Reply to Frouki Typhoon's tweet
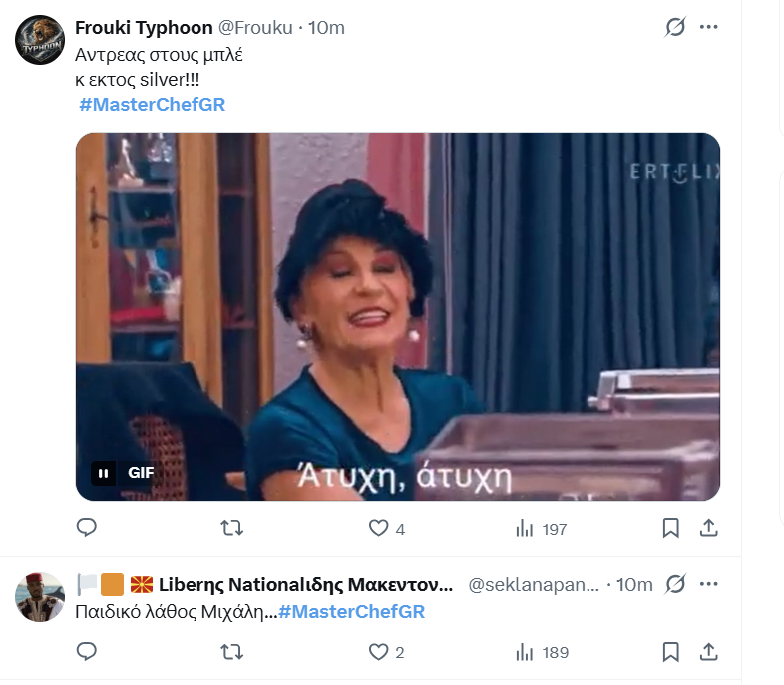 click(x=87, y=528)
